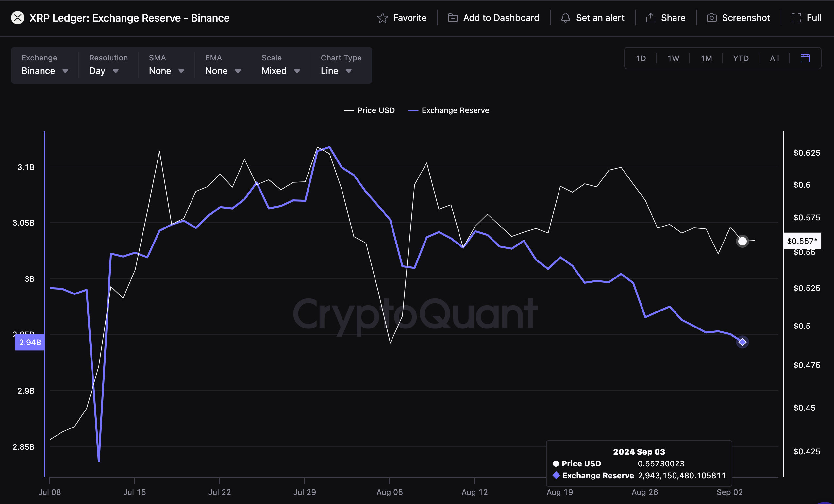Select the 1M time range
The image size is (834, 504).
click(706, 58)
